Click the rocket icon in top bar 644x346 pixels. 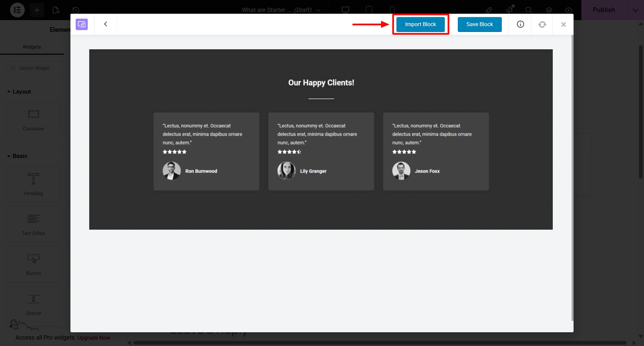489,10
